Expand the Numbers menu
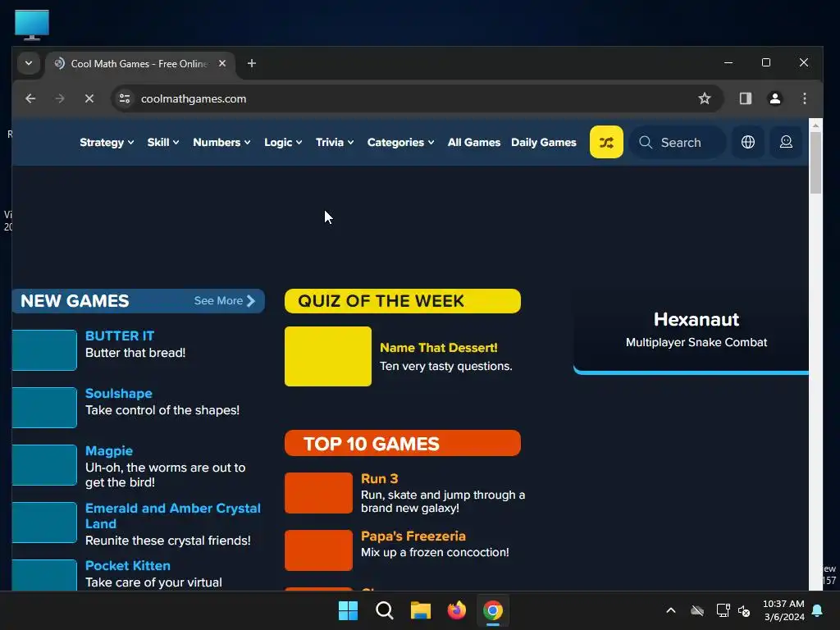Image resolution: width=840 pixels, height=630 pixels. [x=221, y=143]
